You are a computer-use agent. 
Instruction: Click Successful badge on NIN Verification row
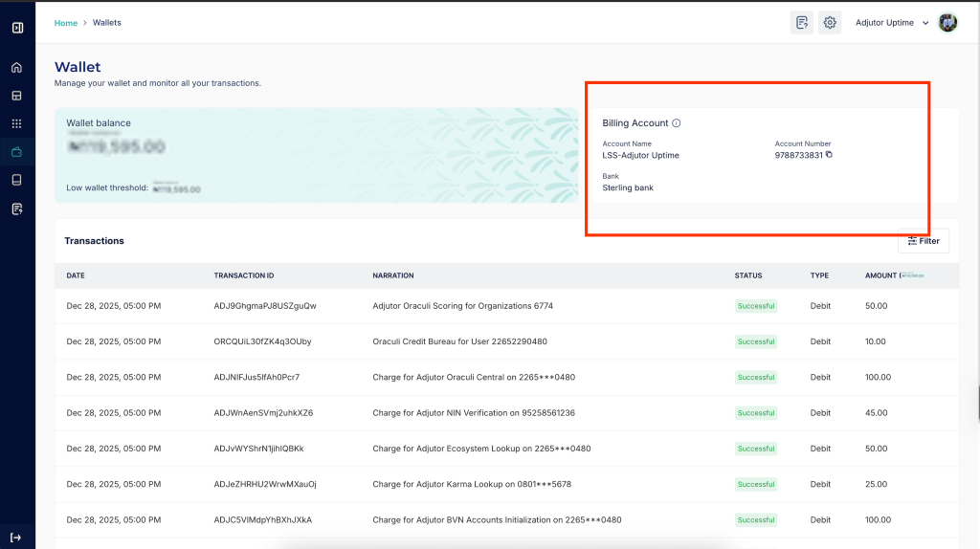pyautogui.click(x=756, y=413)
